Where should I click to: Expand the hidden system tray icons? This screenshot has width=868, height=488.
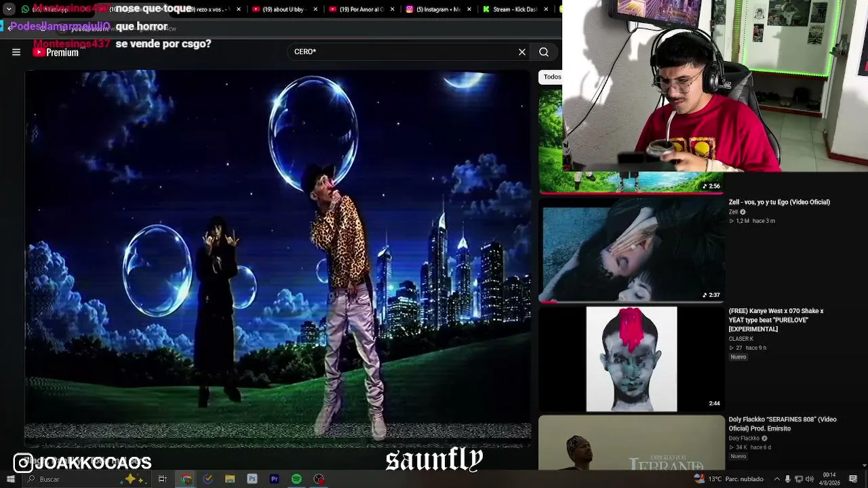[776, 479]
